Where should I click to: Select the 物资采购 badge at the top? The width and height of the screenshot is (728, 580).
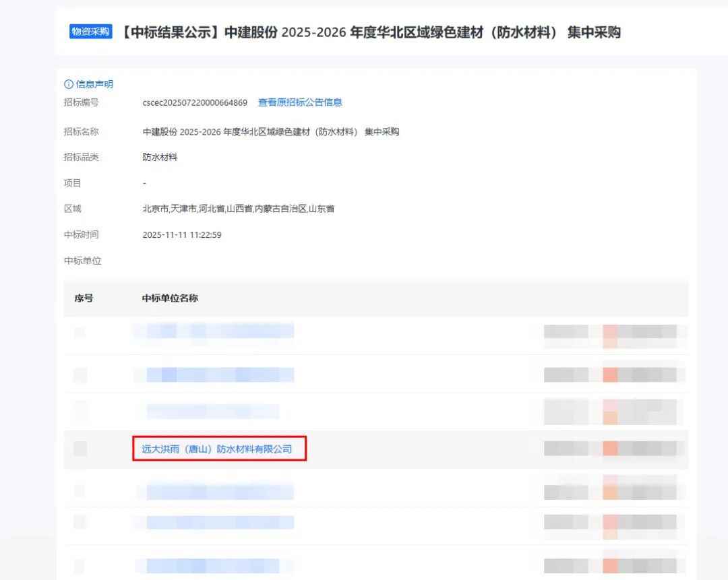tap(90, 32)
